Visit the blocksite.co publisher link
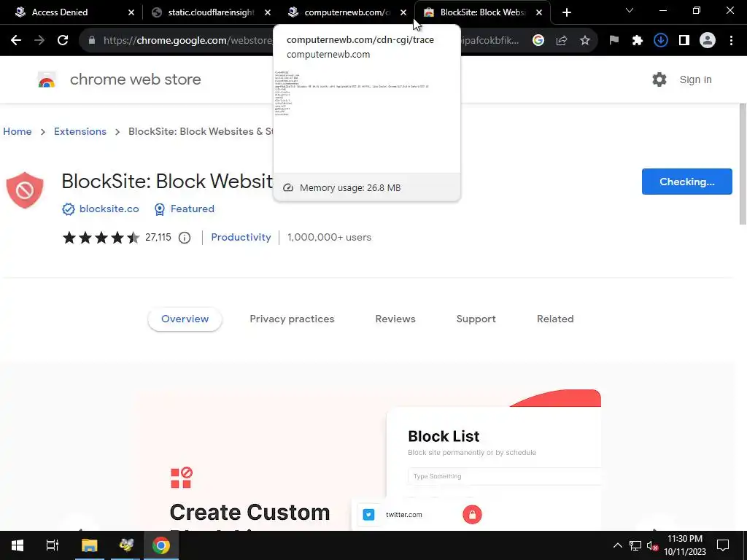Image resolution: width=747 pixels, height=560 pixels. coord(109,209)
